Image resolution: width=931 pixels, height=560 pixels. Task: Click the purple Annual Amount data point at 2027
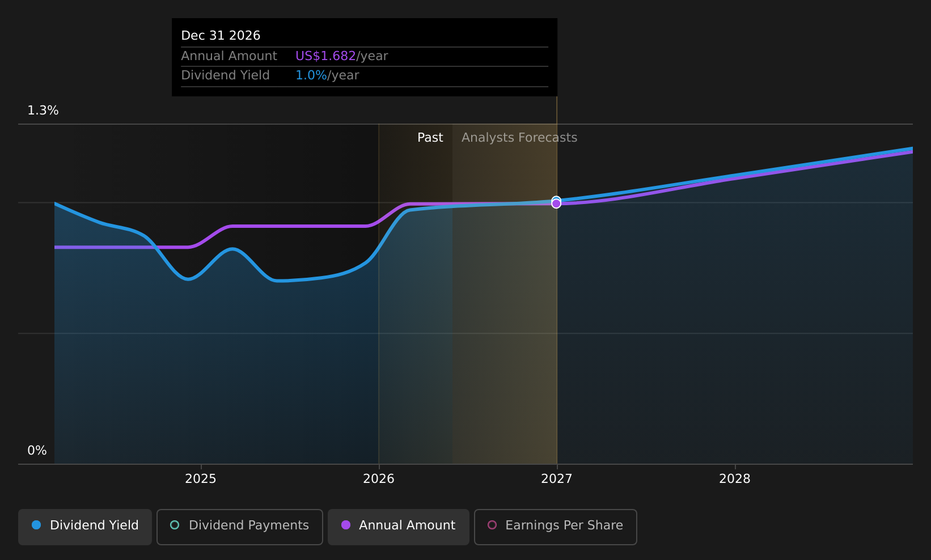(556, 203)
